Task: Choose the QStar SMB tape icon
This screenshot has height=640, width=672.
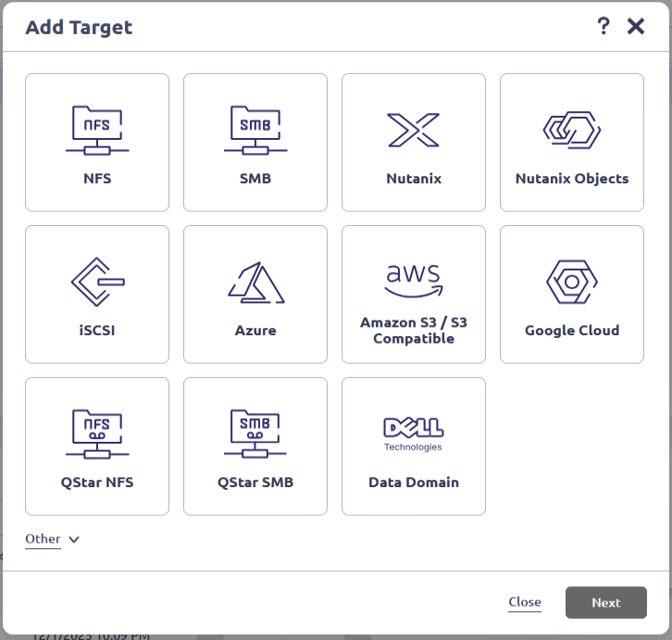Action: [x=255, y=433]
